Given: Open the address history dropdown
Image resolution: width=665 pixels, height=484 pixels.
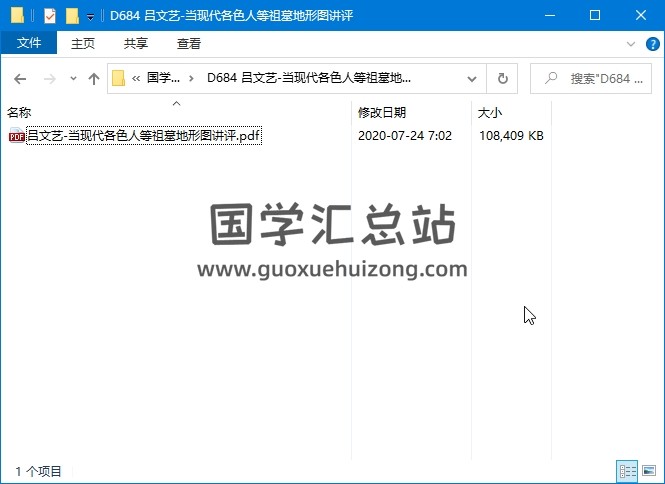Looking at the screenshot, I should 472,78.
